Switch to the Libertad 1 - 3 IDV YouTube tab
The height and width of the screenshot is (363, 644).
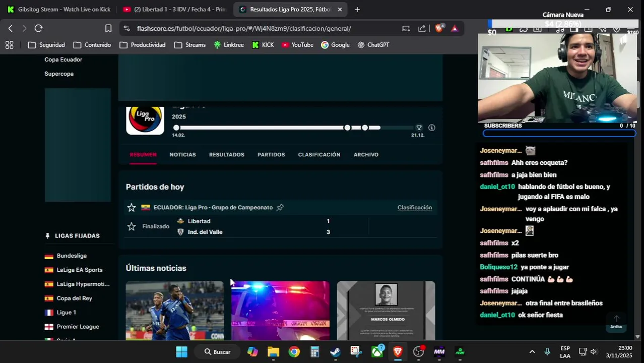(x=175, y=10)
